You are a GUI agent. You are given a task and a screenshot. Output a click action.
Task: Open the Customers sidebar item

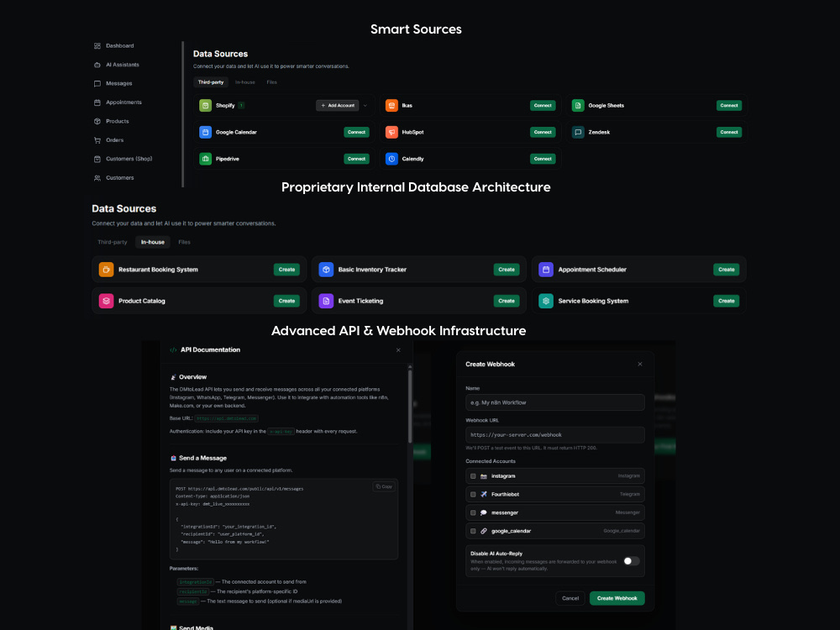click(113, 178)
